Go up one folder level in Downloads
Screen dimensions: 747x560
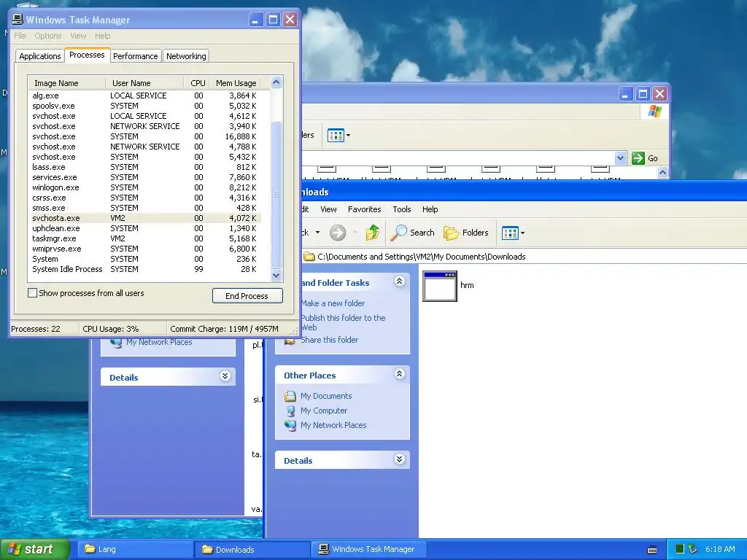(373, 233)
